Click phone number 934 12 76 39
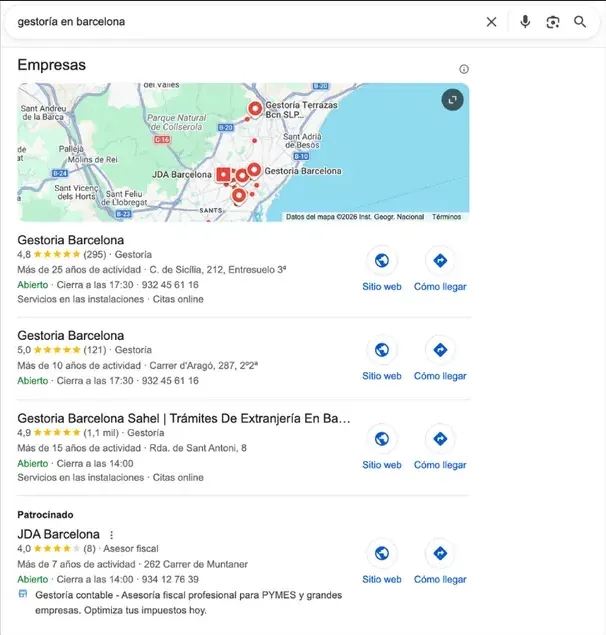 coord(170,580)
